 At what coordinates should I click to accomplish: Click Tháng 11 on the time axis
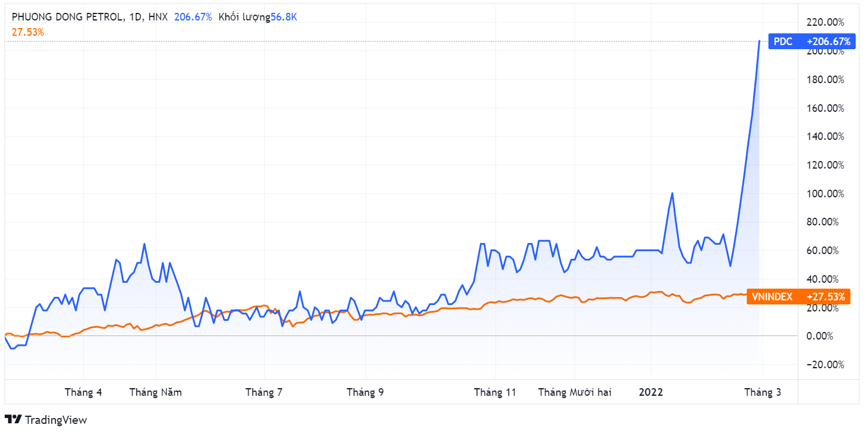[x=495, y=392]
